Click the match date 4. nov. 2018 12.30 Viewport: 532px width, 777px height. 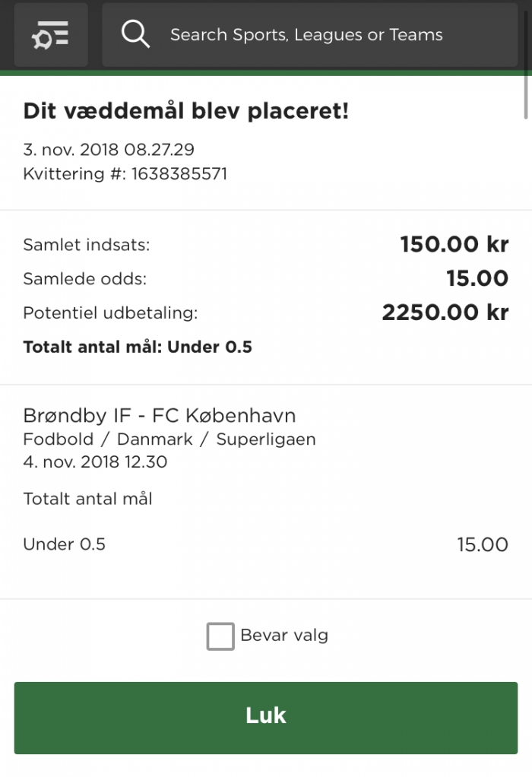tap(96, 462)
